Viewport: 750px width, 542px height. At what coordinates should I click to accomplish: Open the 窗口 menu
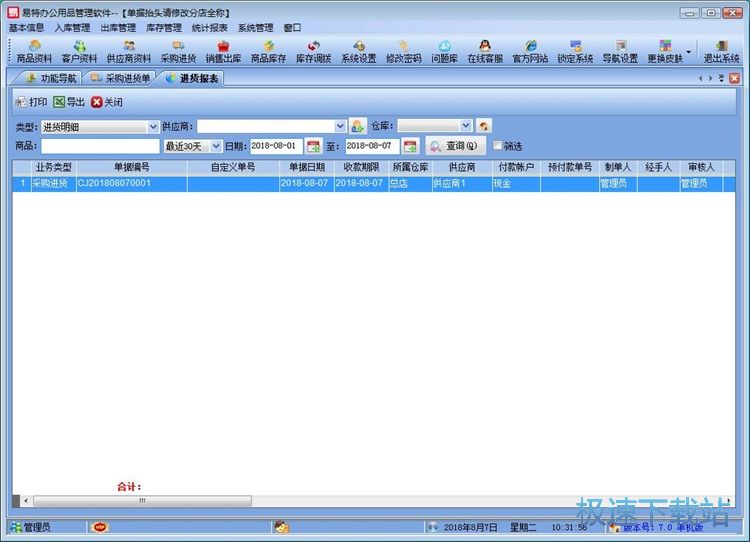tap(292, 28)
